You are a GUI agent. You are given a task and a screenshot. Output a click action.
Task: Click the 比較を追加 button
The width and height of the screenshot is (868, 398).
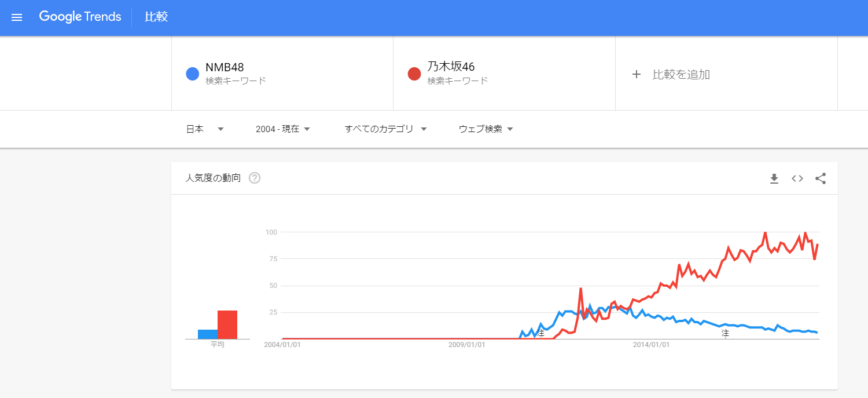(681, 74)
